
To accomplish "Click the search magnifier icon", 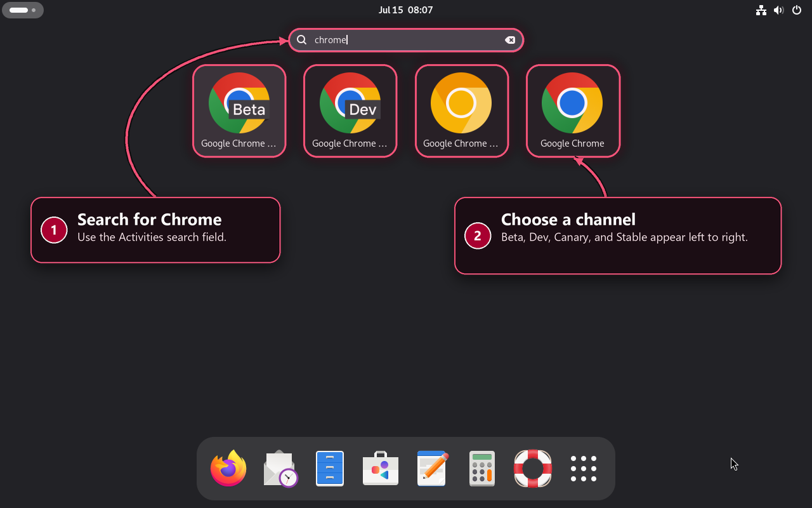I will point(302,40).
